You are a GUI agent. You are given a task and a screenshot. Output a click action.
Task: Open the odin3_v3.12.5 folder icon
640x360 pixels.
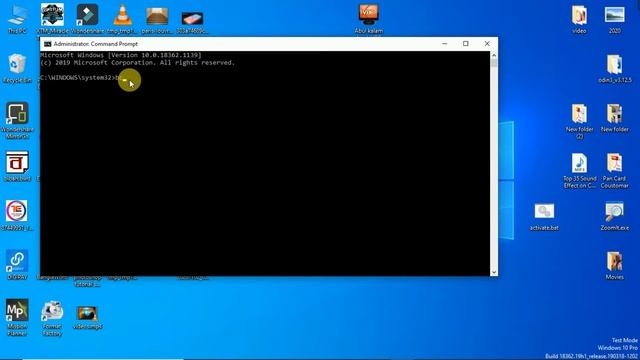tap(615, 68)
